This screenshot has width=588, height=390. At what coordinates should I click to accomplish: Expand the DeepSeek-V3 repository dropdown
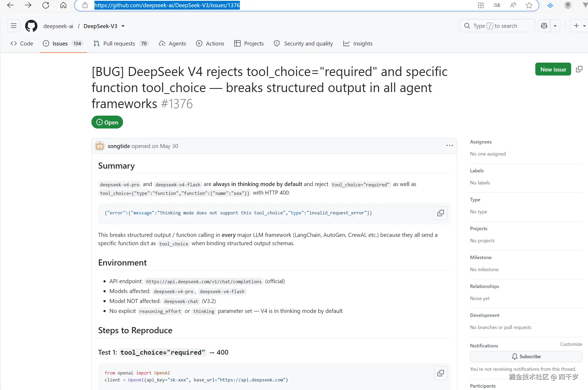tap(123, 26)
